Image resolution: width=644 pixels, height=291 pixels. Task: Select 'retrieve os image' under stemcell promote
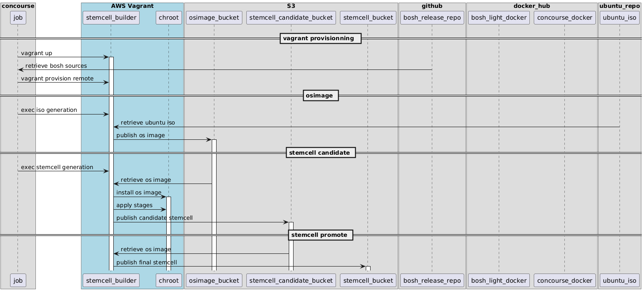pos(146,249)
